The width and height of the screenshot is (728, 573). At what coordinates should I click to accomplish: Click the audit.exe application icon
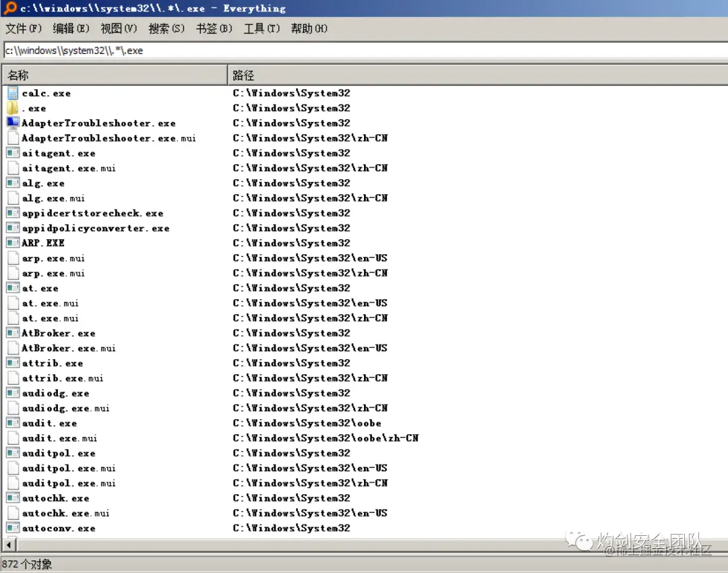[x=13, y=423]
